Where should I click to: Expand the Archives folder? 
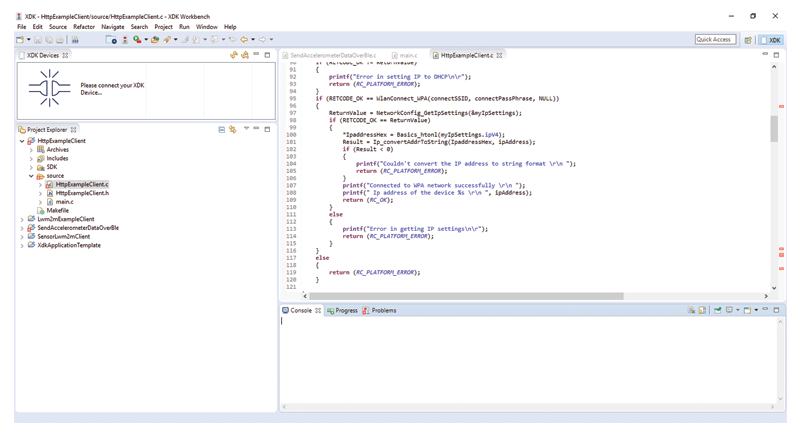(x=31, y=150)
